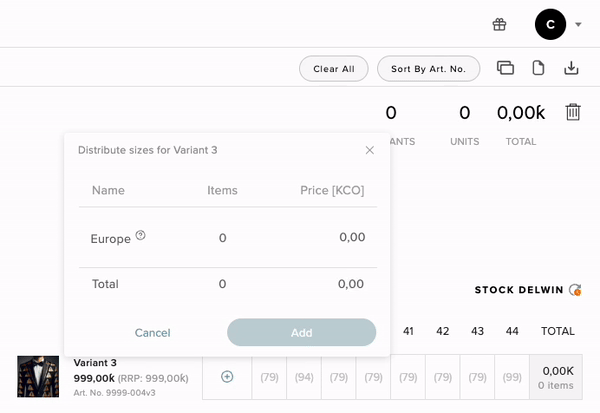The image size is (600, 413).
Task: Click the trash bin delete icon
Action: coord(573,112)
